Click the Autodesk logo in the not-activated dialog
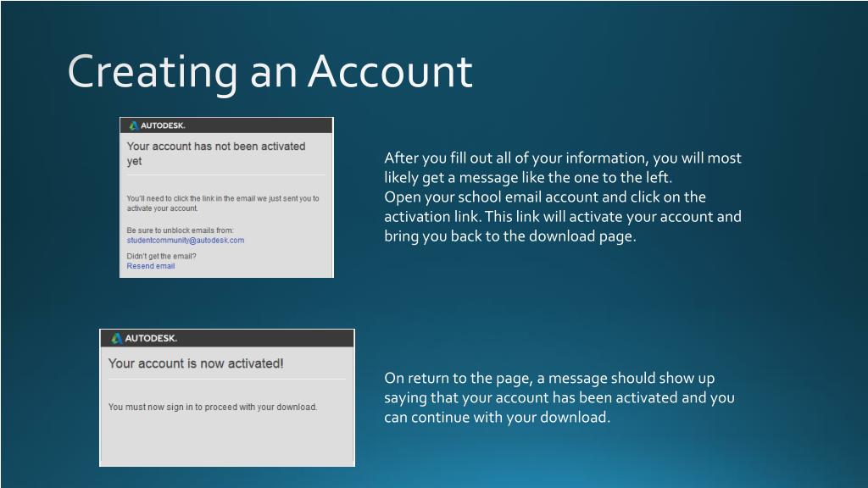868x488 pixels. coord(157,125)
